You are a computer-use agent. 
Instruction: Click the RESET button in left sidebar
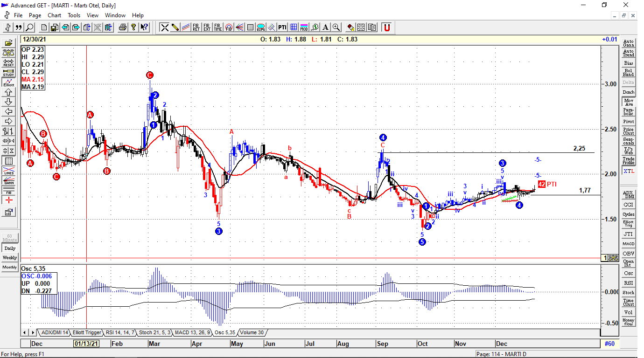[8, 62]
